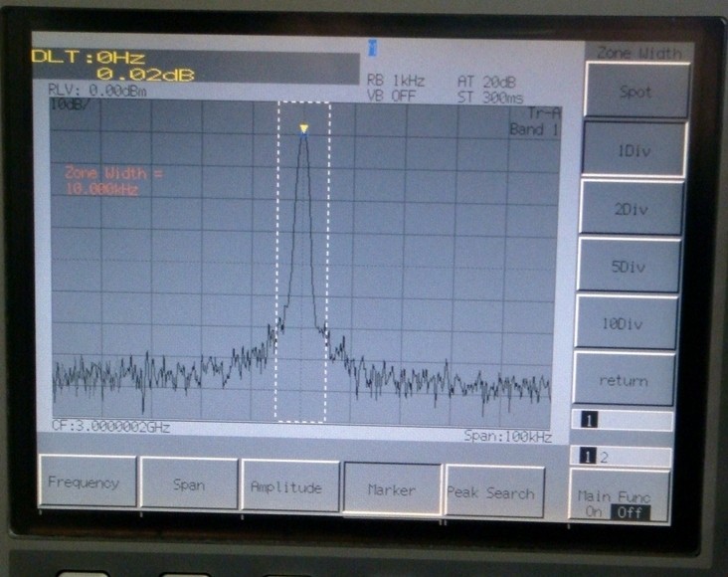Switch to softkey page 2
The image size is (728, 577).
pos(604,458)
